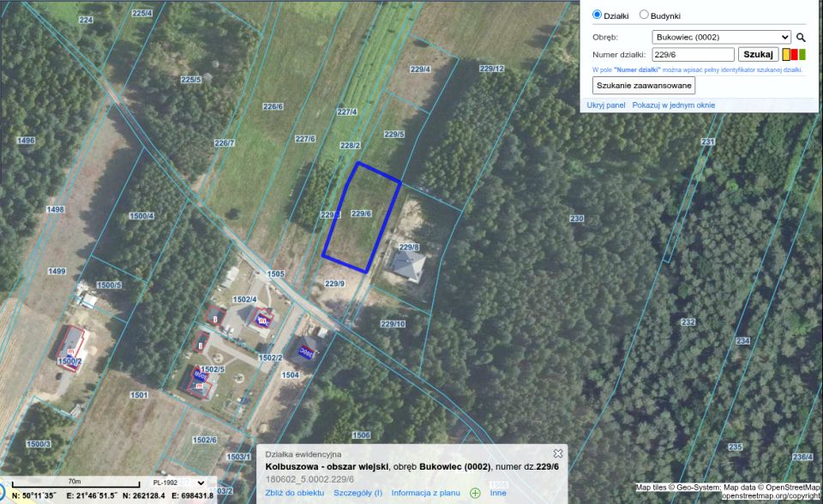823x504 pixels.
Task: Open Informacja z planu link
Action: click(x=426, y=493)
